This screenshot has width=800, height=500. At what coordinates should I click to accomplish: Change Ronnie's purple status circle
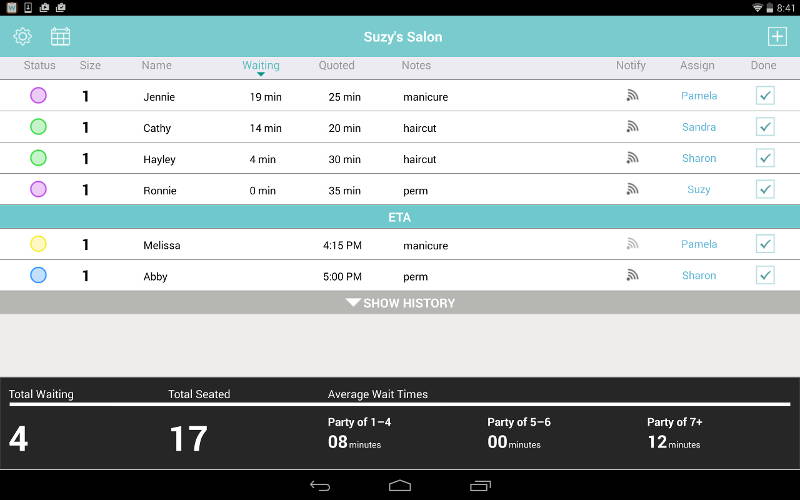click(38, 189)
